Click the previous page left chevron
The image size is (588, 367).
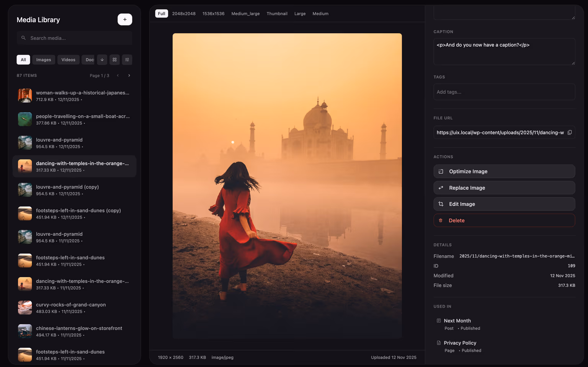[x=118, y=75]
